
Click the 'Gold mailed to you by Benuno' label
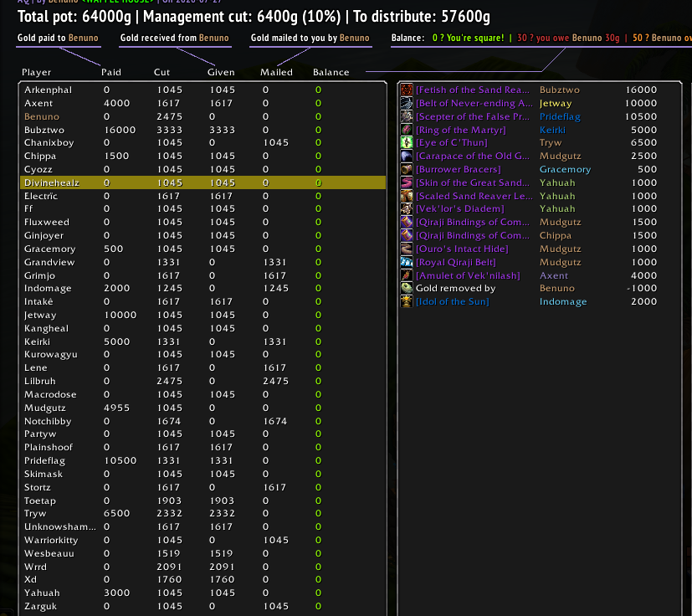(x=310, y=38)
